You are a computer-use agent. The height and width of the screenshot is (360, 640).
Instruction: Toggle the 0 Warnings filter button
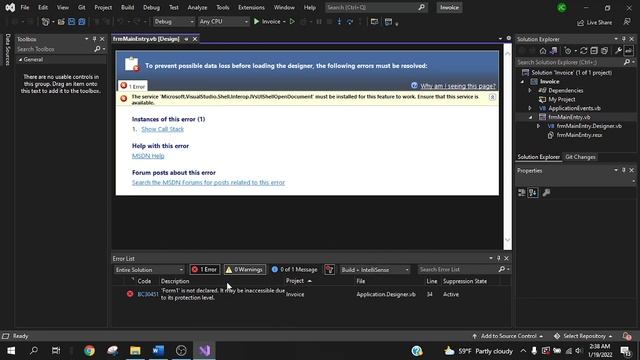[x=244, y=269]
